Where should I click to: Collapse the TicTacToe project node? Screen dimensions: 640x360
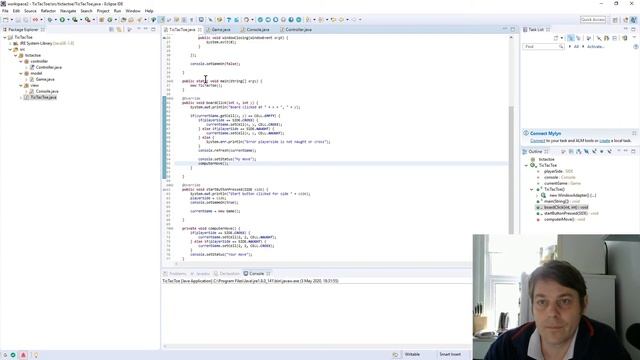point(5,37)
